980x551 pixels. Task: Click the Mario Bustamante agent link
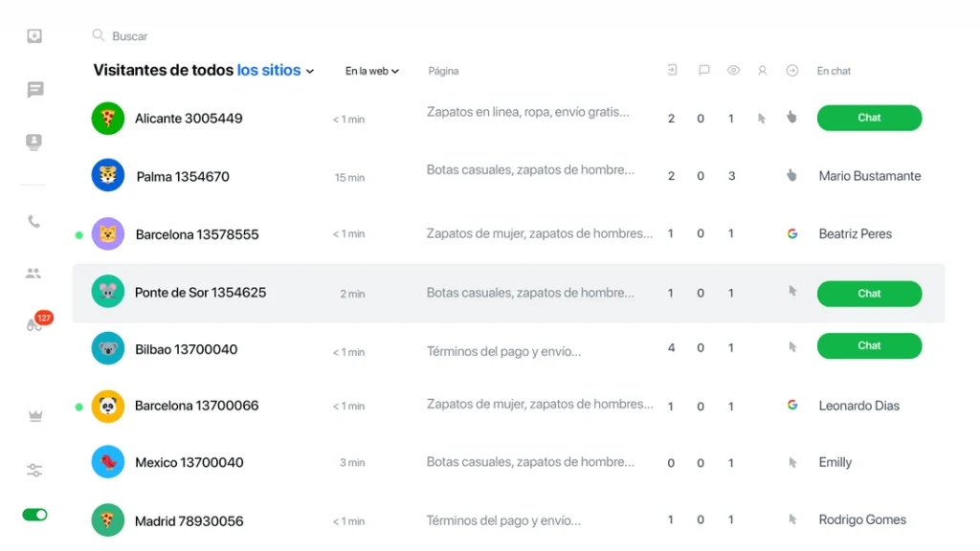(x=869, y=176)
